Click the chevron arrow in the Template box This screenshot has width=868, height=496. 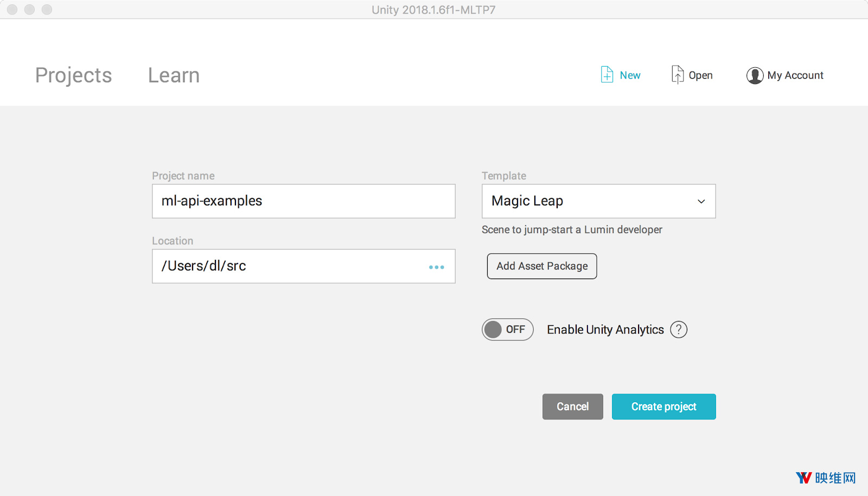[701, 202]
